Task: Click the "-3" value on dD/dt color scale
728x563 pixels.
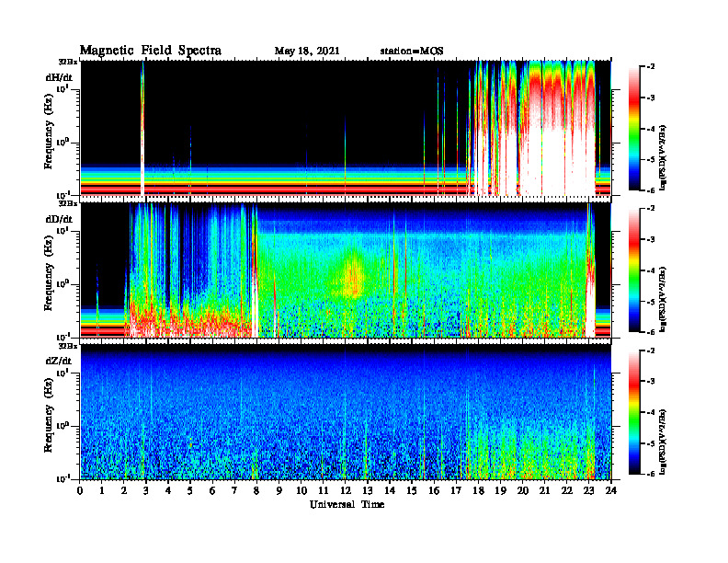Action: 652,240
